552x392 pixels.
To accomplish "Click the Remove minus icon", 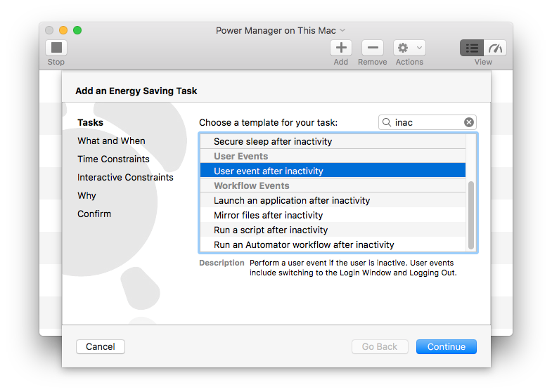I will (373, 48).
